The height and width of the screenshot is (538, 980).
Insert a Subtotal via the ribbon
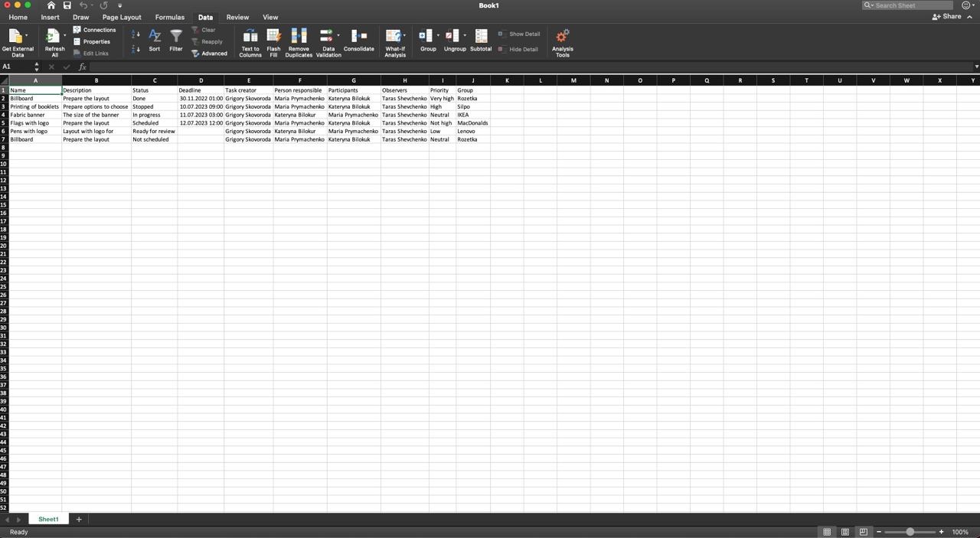(481, 37)
